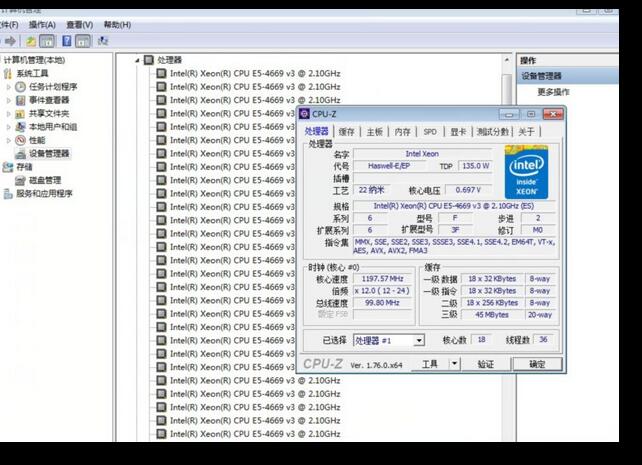Toggle the show/hide console tree icon
642x465 pixels.
(x=47, y=41)
